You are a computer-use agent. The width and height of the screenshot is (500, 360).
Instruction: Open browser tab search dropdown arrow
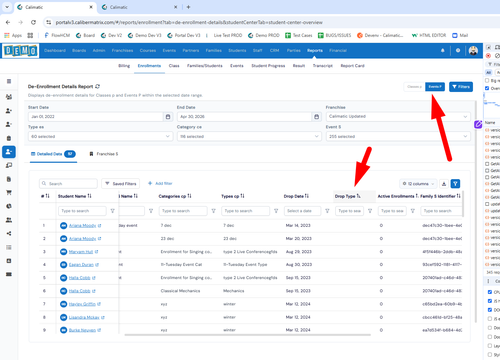coord(7,7)
